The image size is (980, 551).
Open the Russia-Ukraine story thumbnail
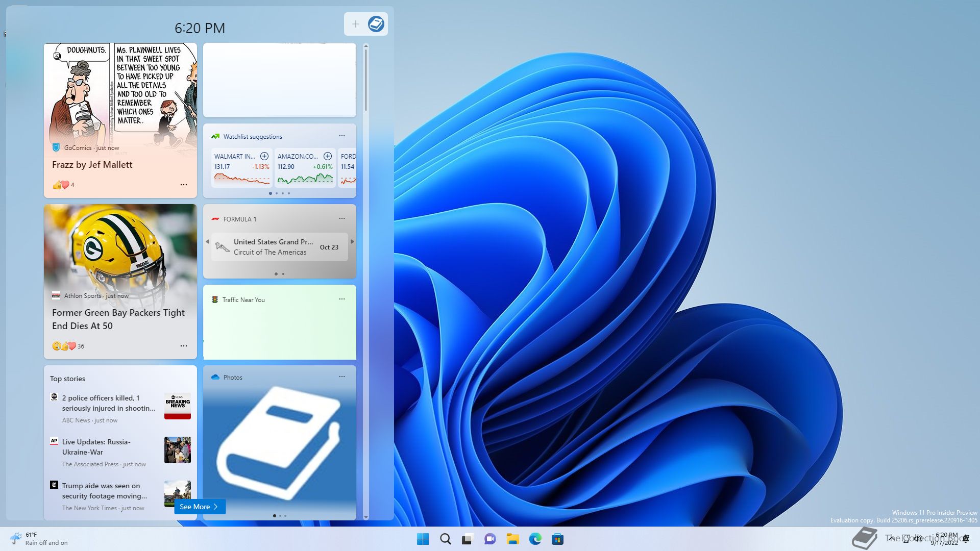click(x=178, y=450)
